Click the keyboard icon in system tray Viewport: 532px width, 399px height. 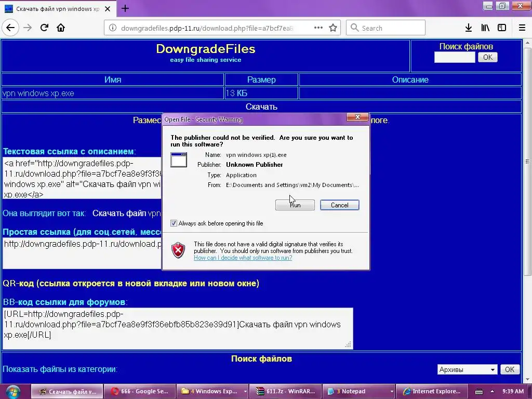tap(478, 392)
